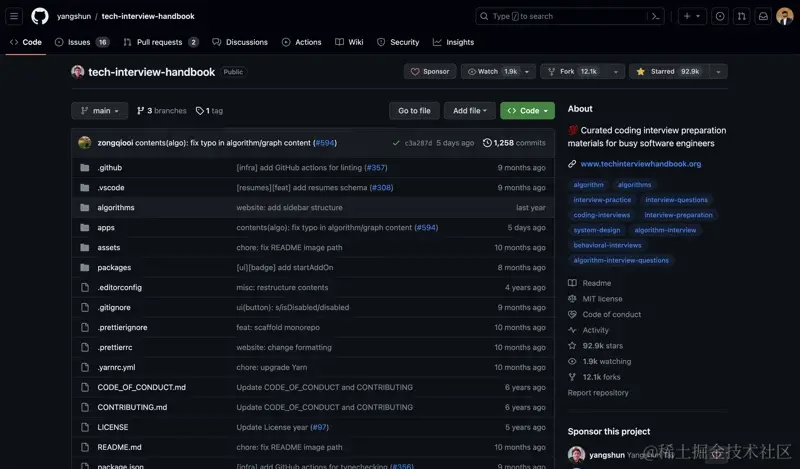Viewport: 800px width, 469px height.
Task: Open the apps folder
Action: point(106,228)
